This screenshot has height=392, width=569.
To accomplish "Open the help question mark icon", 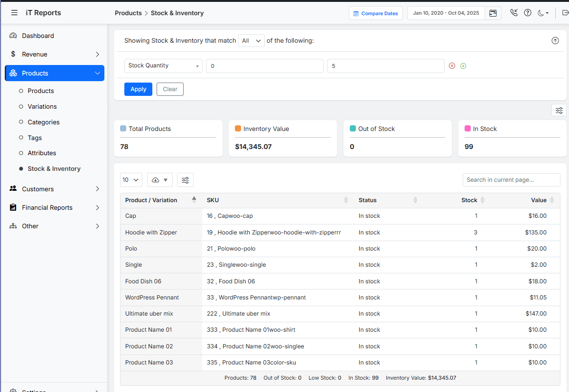I will click(x=528, y=13).
